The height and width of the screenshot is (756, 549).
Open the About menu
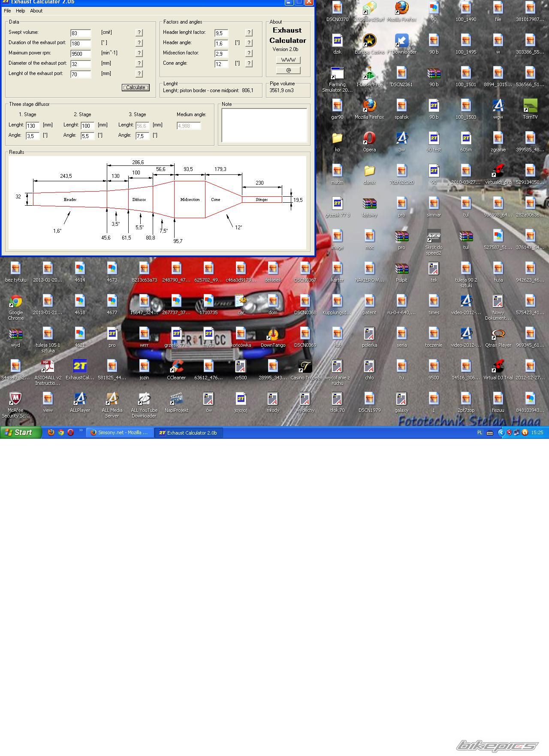[36, 11]
